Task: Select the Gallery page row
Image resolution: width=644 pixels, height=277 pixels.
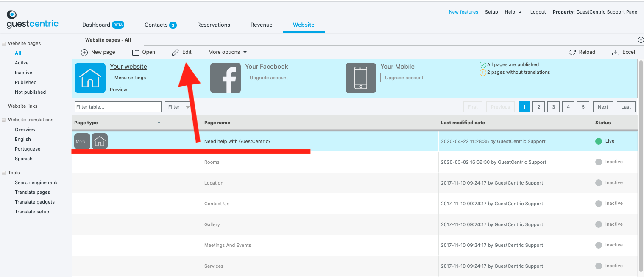Action: [x=355, y=224]
